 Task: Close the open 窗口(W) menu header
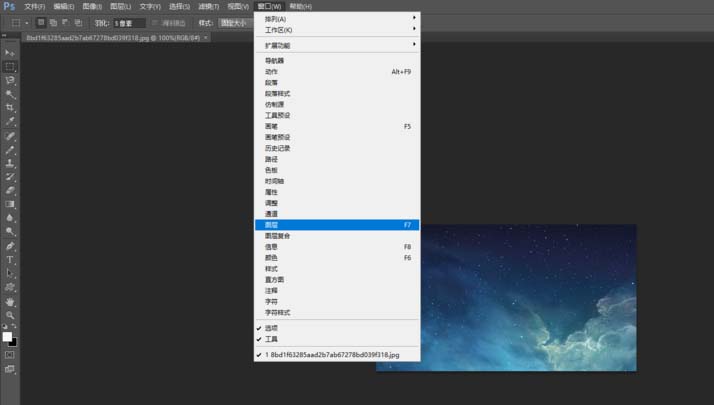click(x=270, y=6)
